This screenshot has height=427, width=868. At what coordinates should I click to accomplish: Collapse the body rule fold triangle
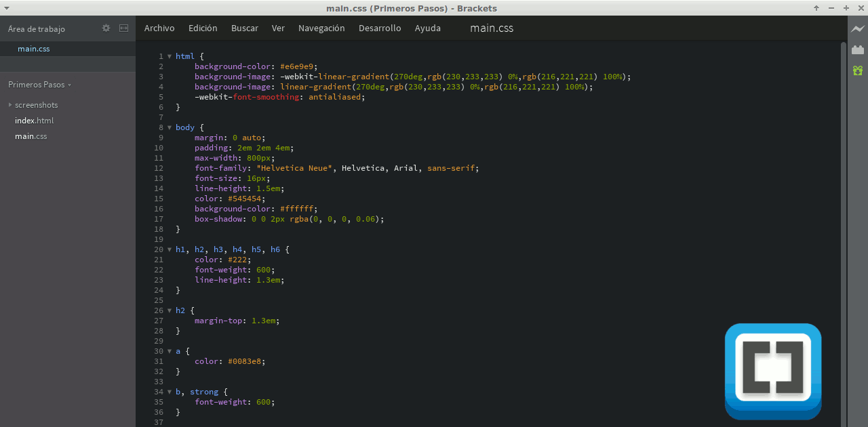tap(170, 127)
